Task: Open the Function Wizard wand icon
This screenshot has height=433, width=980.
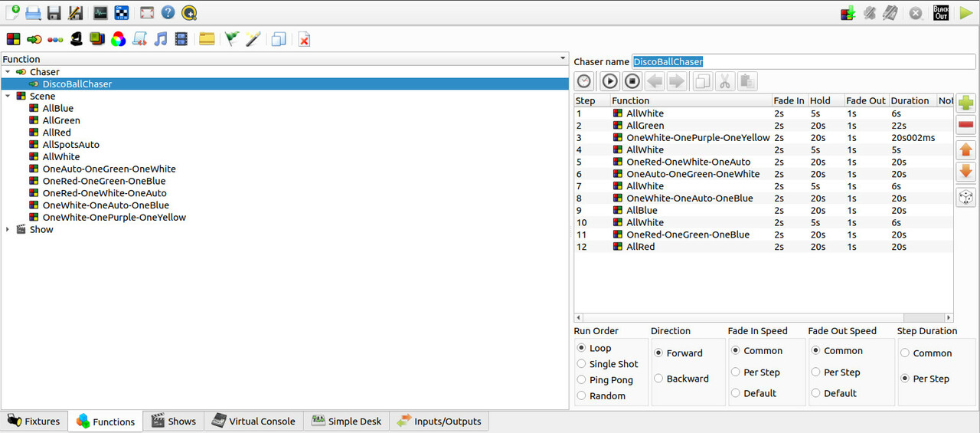Action: [x=253, y=39]
